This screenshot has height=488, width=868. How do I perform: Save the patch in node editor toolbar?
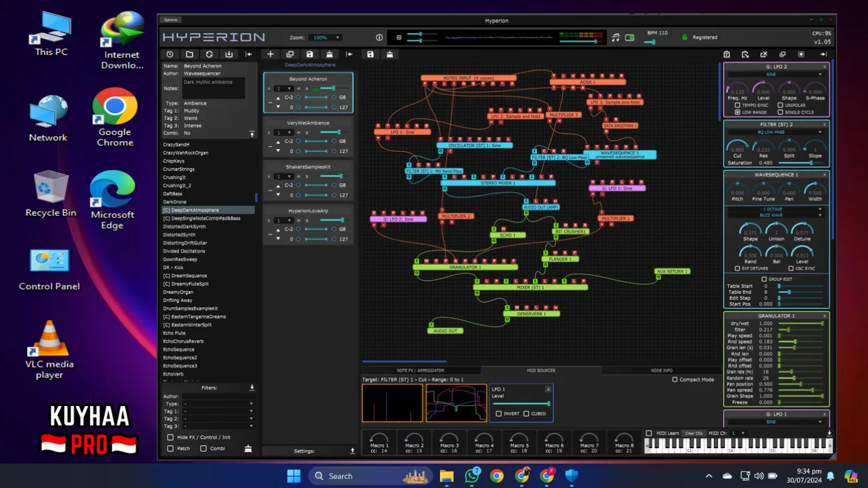pyautogui.click(x=370, y=54)
